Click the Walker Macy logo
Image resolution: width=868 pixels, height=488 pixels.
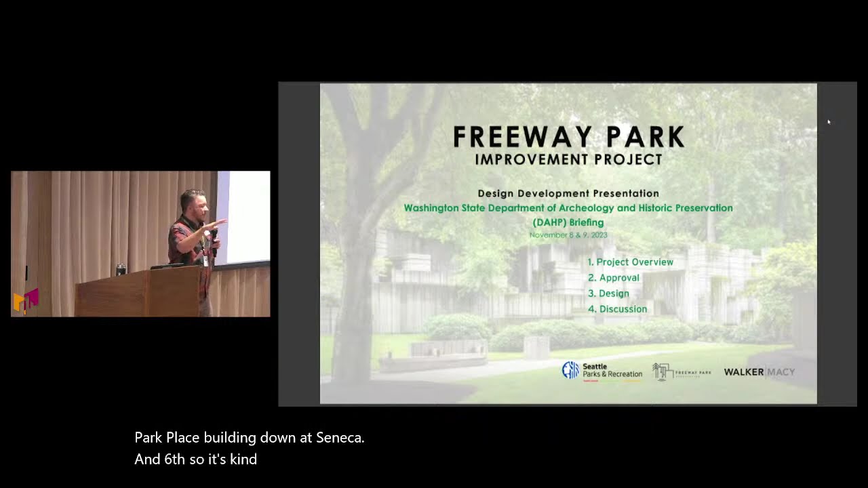click(759, 372)
